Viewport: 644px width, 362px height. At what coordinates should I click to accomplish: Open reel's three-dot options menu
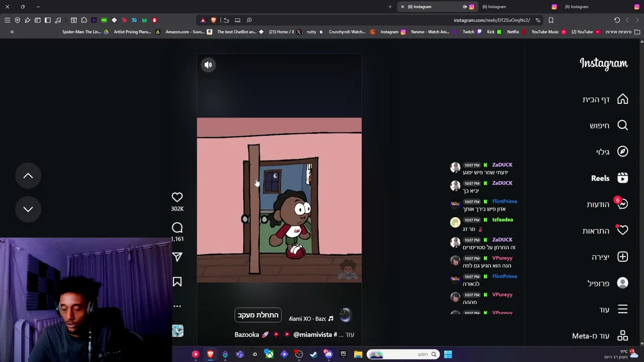pyautogui.click(x=177, y=306)
